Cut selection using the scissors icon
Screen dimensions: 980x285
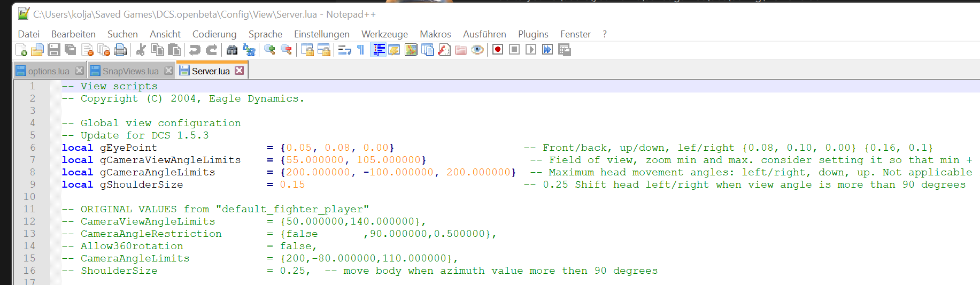(141, 50)
